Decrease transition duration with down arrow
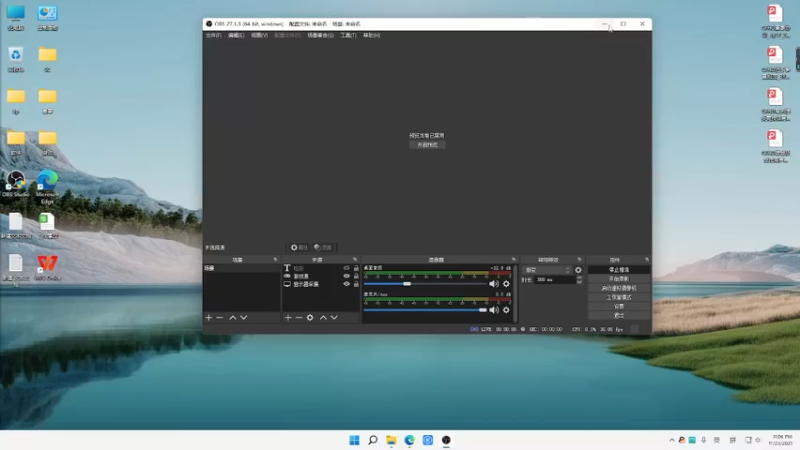 point(579,282)
